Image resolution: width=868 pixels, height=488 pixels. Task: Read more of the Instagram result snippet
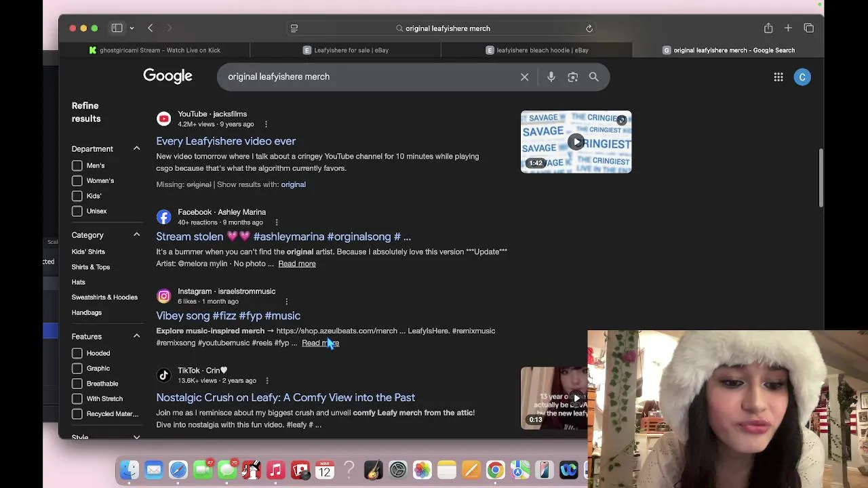tap(320, 343)
